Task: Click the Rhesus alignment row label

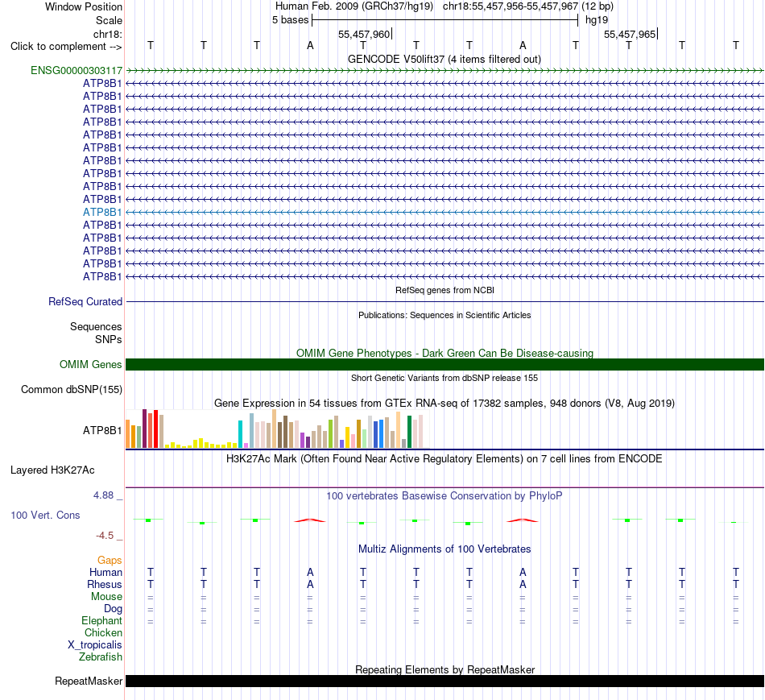Action: tap(105, 584)
